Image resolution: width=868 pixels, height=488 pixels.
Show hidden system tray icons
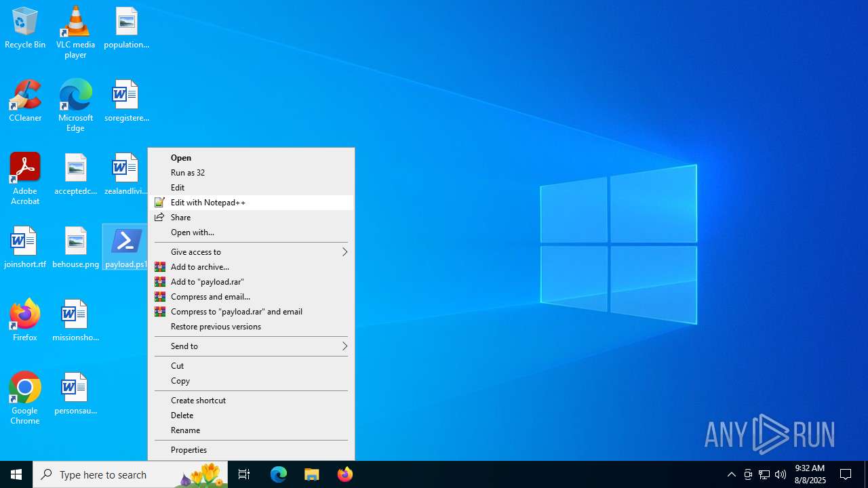click(x=731, y=474)
